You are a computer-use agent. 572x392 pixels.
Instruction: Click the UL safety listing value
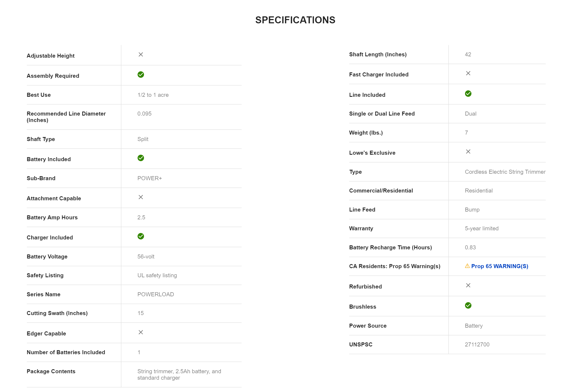click(157, 275)
